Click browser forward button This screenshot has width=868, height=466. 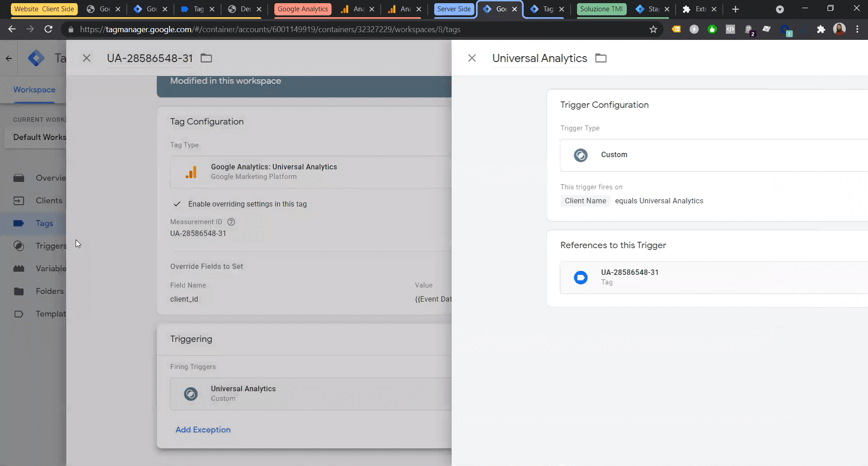pos(30,29)
